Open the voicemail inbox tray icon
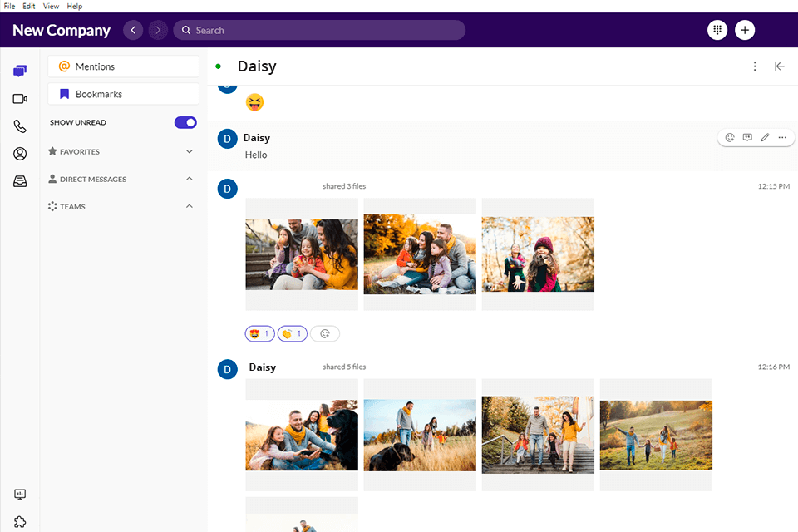798x532 pixels. (20, 181)
